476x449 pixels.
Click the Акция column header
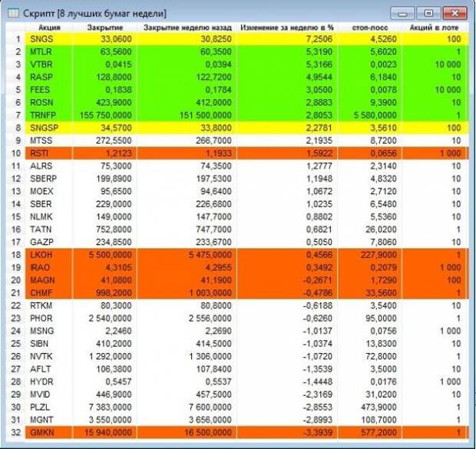pyautogui.click(x=49, y=28)
